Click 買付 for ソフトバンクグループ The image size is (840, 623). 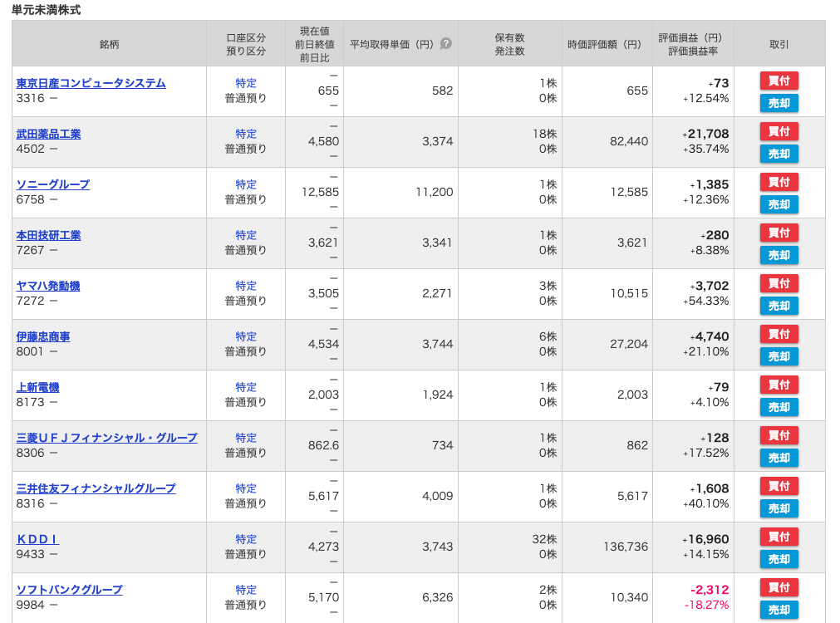779,587
